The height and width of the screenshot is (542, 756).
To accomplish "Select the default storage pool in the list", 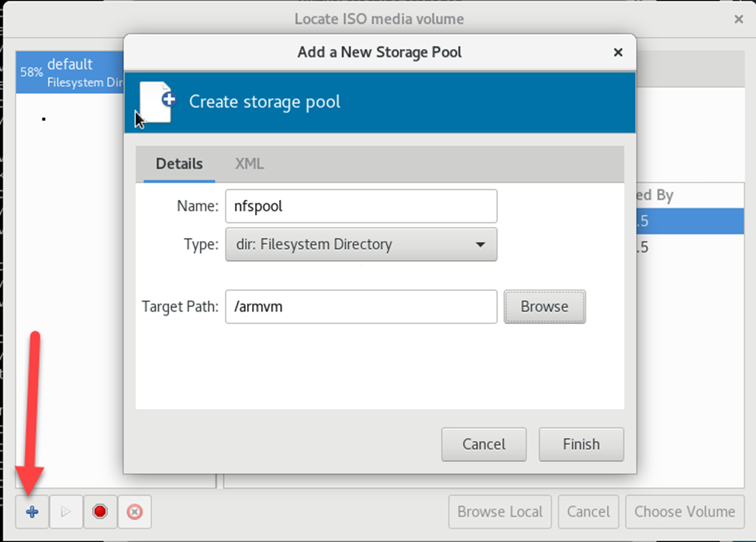I will 70,72.
